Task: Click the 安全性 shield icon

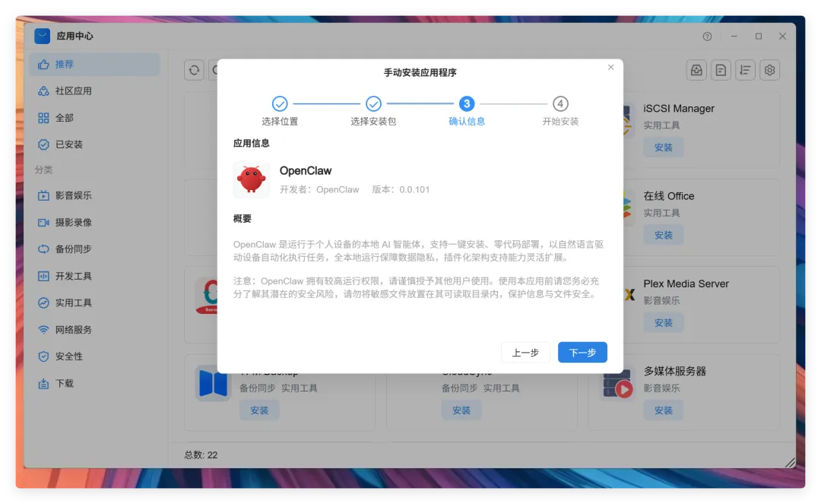Action: click(x=43, y=357)
